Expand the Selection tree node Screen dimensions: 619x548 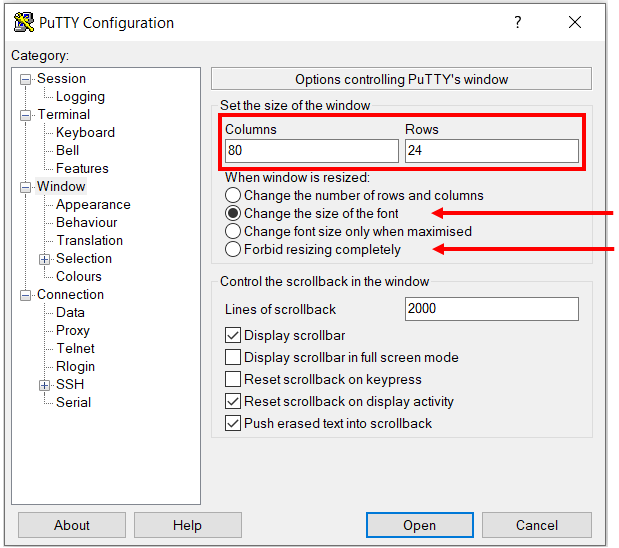pyautogui.click(x=45, y=259)
